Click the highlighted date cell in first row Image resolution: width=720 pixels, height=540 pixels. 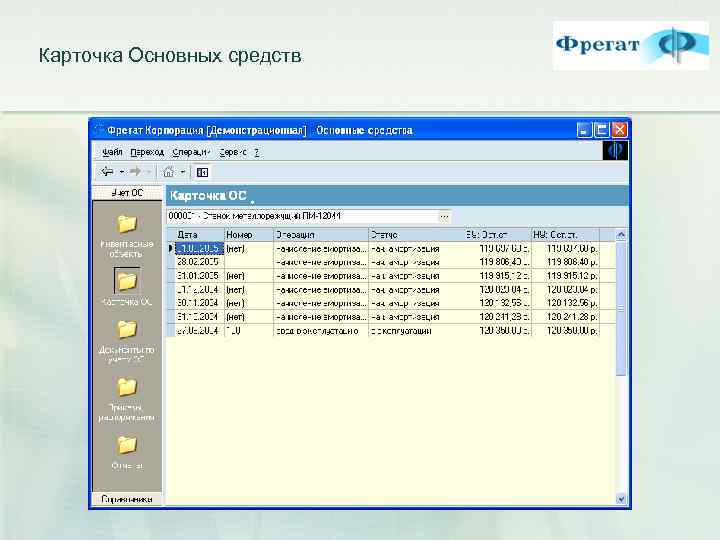(200, 248)
